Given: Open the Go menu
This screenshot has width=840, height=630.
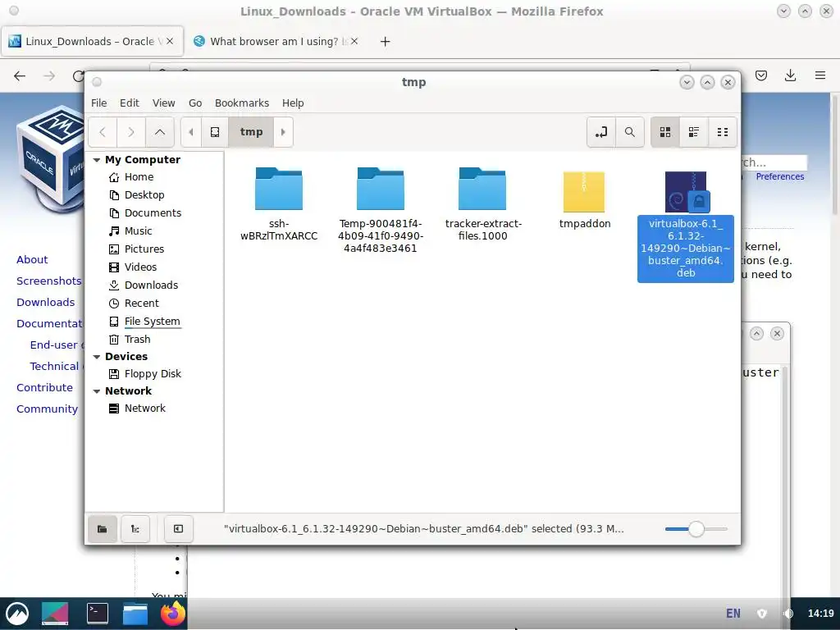Looking at the screenshot, I should pyautogui.click(x=195, y=103).
